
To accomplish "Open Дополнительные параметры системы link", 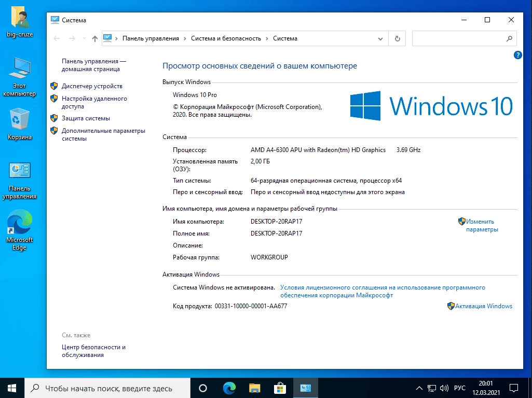I will point(103,135).
